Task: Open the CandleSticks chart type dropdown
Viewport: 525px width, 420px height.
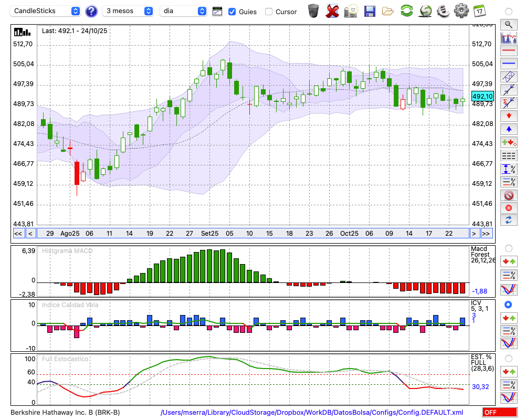Action: click(x=46, y=11)
